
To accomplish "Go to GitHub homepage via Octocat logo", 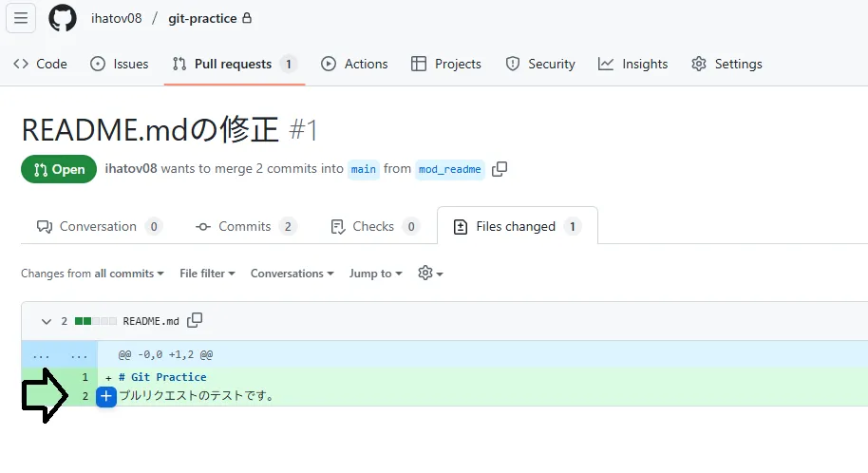I will point(63,18).
